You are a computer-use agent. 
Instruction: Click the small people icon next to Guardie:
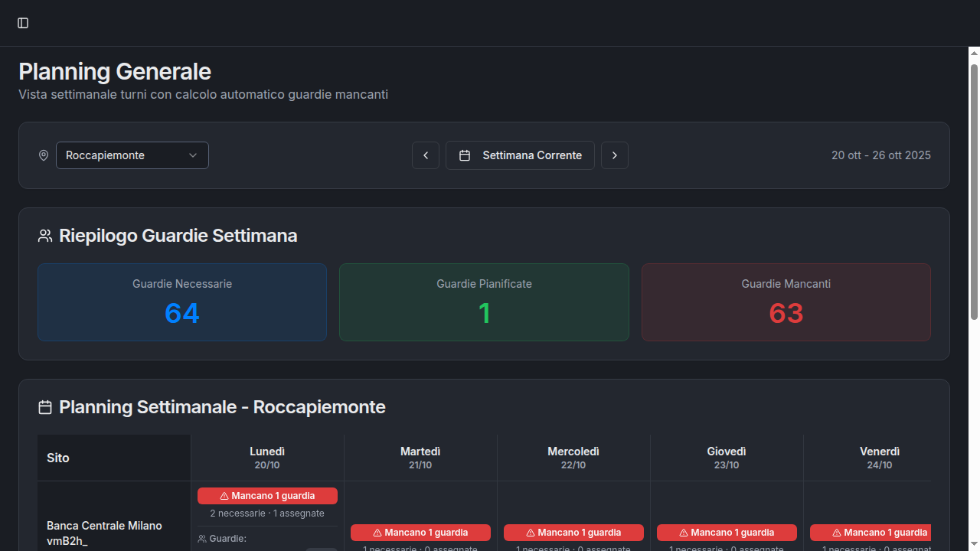click(x=202, y=539)
